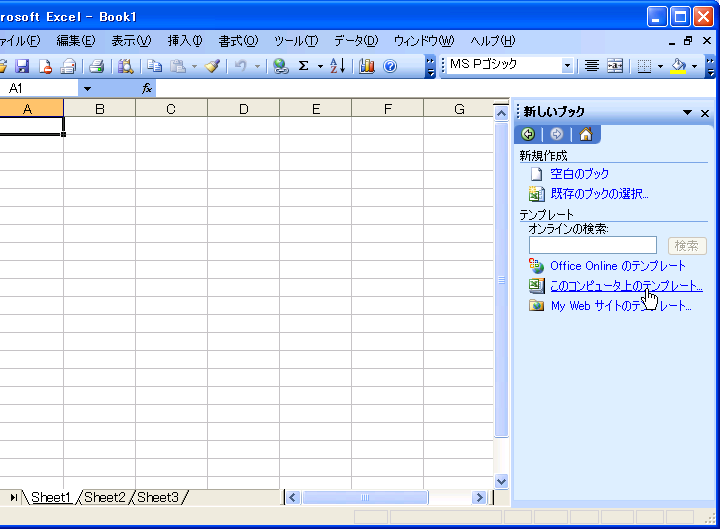Expand Standard toolbar options chevron
The image size is (720, 529).
point(430,67)
